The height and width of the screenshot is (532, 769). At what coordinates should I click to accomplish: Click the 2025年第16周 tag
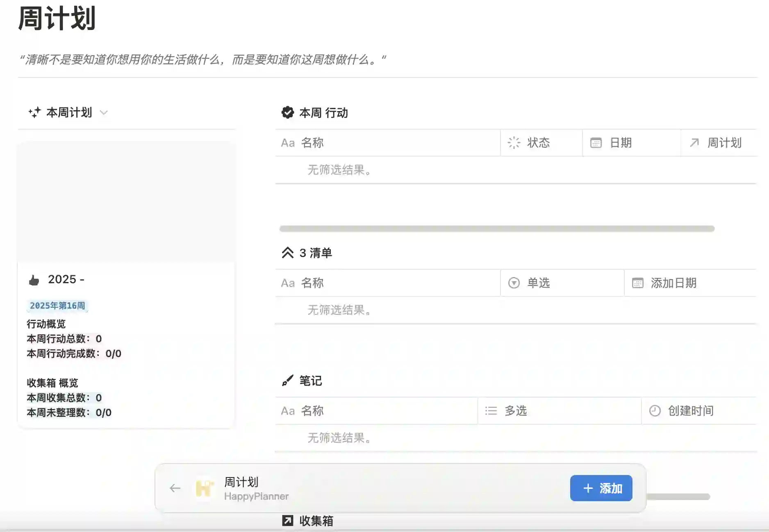(57, 306)
